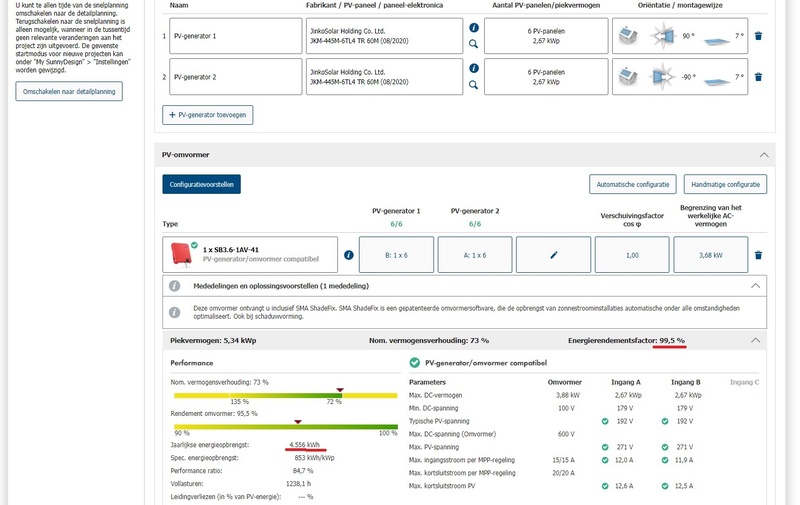This screenshot has width=800, height=505.
Task: Select Automatische configuratie
Action: 633,184
